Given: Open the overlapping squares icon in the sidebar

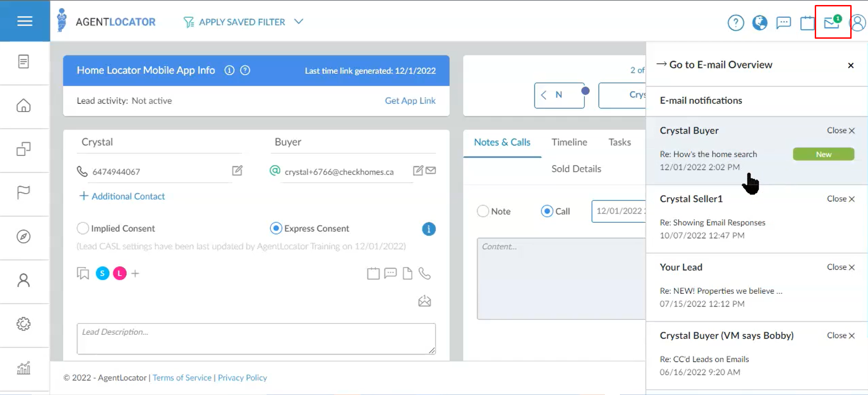Looking at the screenshot, I should [x=24, y=149].
